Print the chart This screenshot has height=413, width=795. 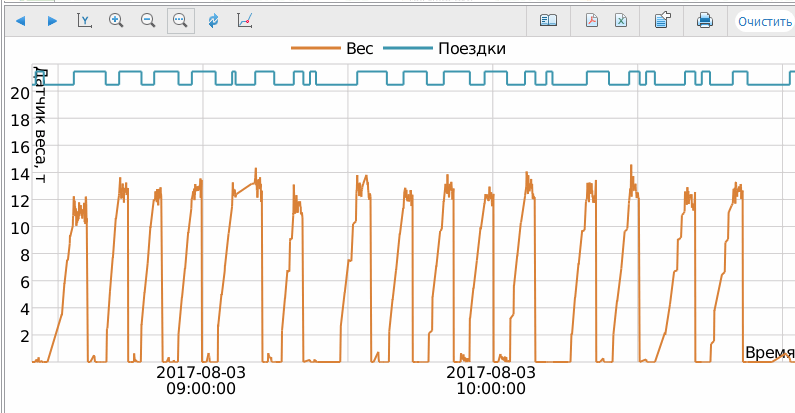click(705, 20)
